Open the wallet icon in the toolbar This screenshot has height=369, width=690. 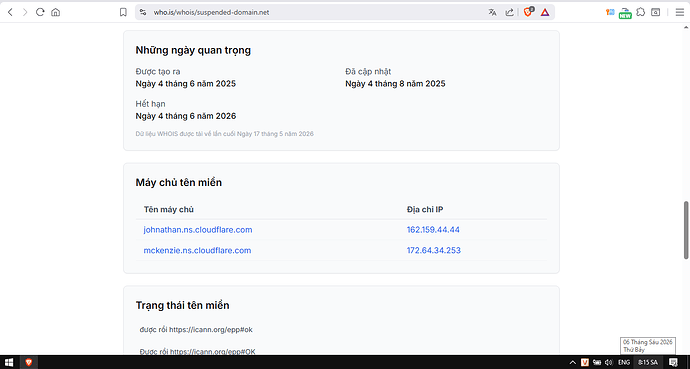656,12
